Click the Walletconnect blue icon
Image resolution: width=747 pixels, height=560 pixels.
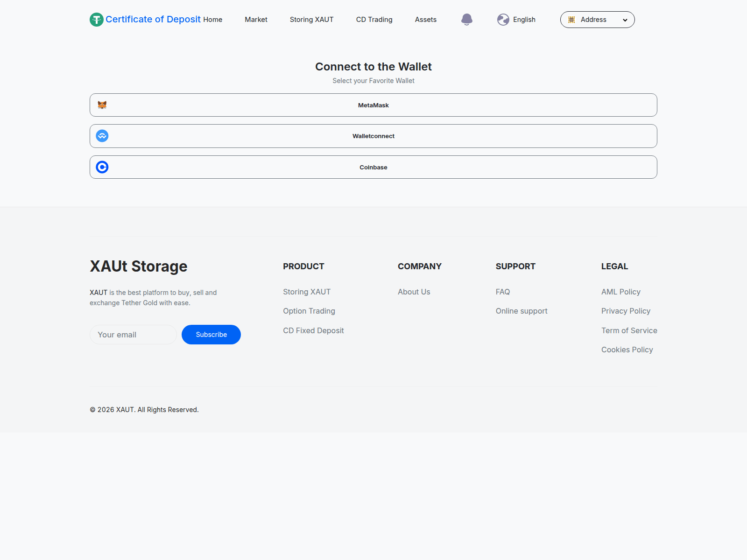102,136
